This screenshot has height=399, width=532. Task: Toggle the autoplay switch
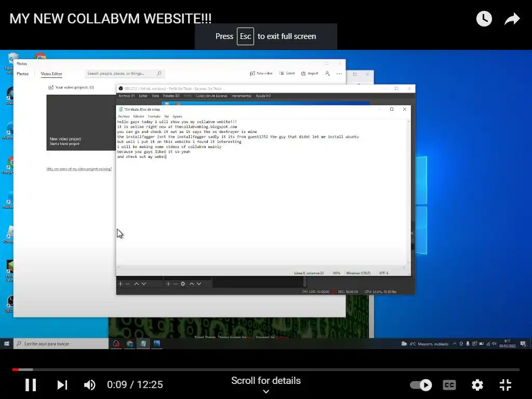[421, 385]
